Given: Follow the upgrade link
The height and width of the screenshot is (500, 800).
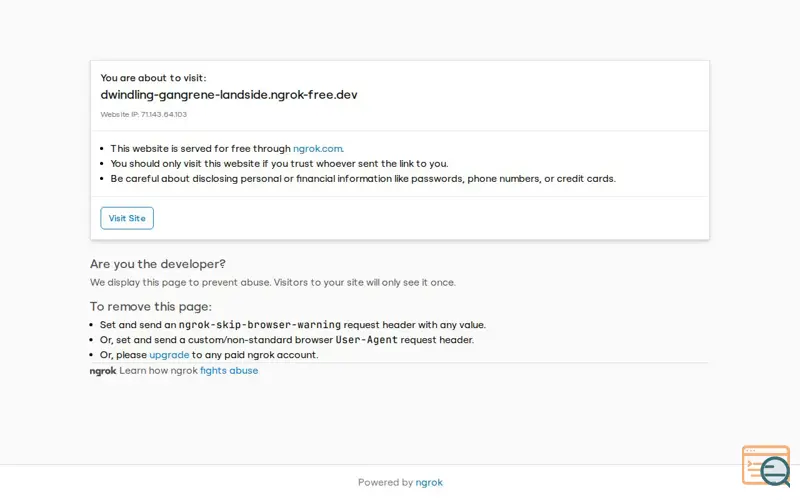Looking at the screenshot, I should [x=169, y=355].
